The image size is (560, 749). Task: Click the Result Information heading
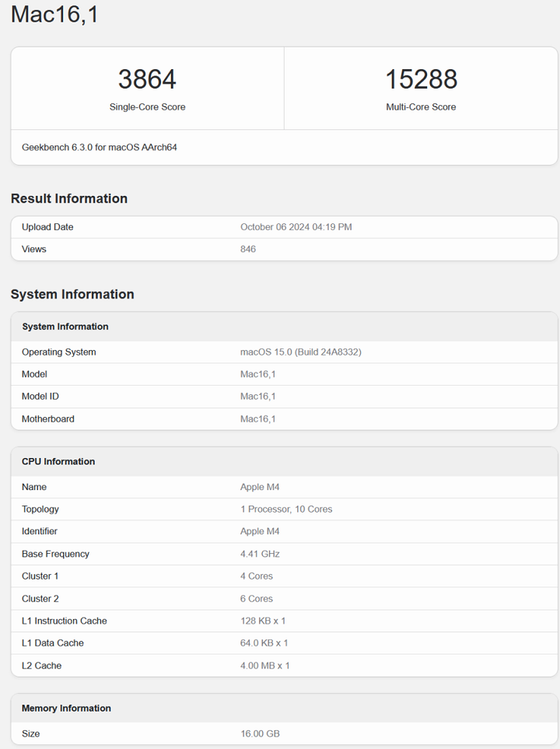[x=69, y=198]
